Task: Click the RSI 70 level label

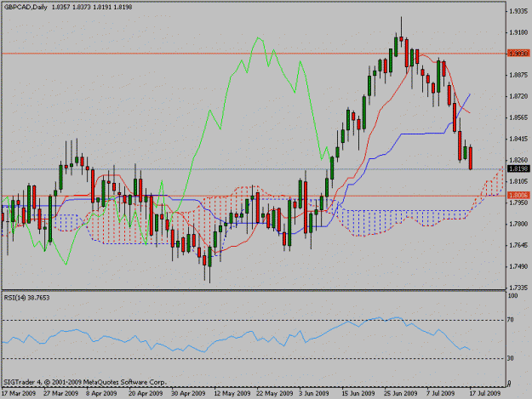Action: (510, 320)
